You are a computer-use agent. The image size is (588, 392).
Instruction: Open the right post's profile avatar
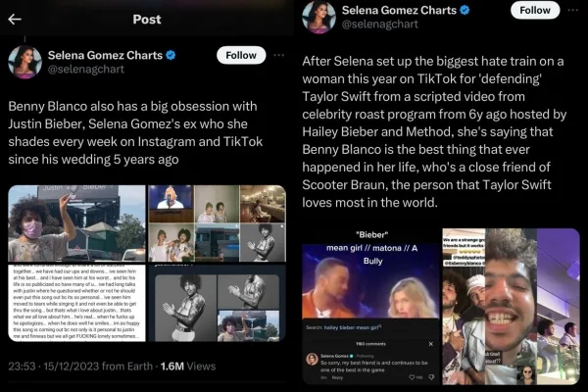click(319, 17)
